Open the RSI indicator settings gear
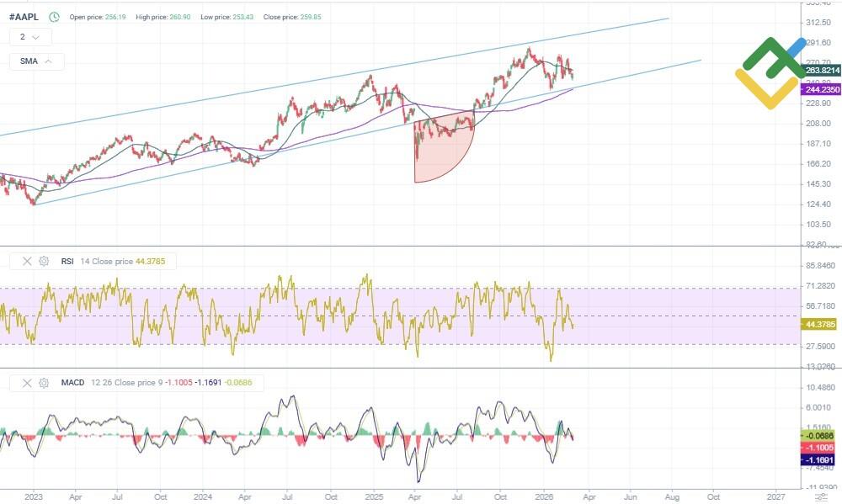 pyautogui.click(x=44, y=262)
